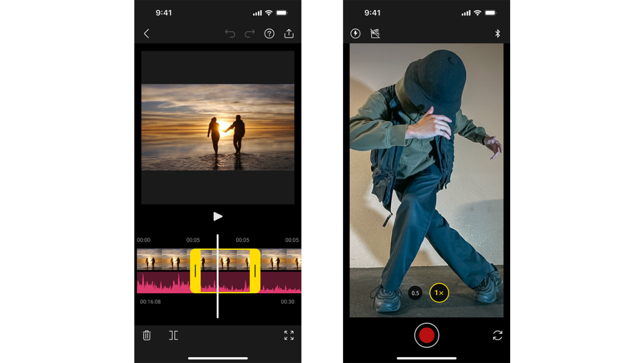Select the 1× zoom lens

[x=439, y=293]
